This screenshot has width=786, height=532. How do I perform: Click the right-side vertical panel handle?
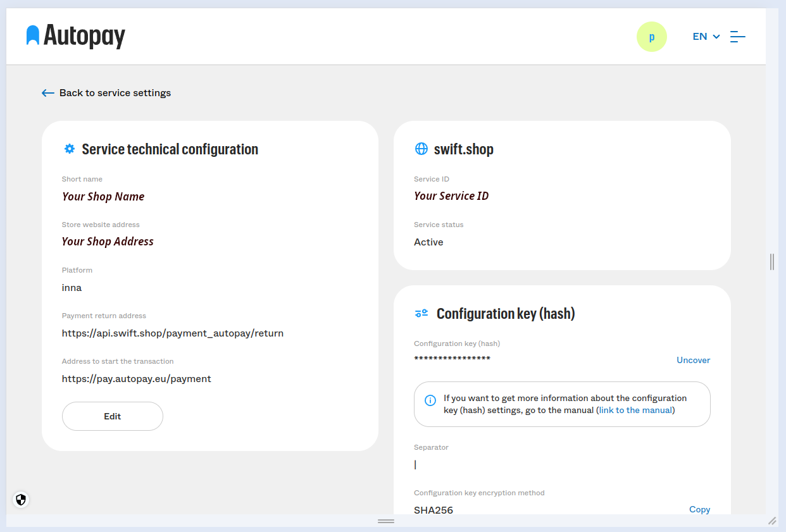772,261
